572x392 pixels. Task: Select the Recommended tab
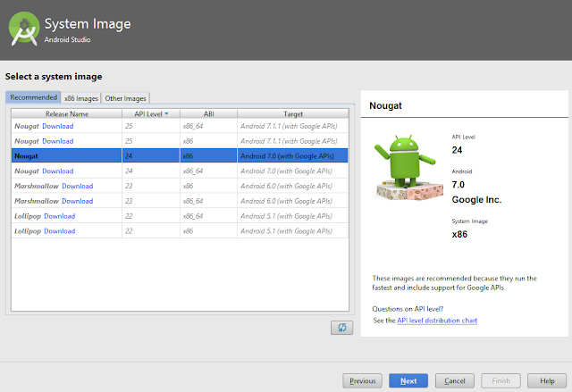33,98
